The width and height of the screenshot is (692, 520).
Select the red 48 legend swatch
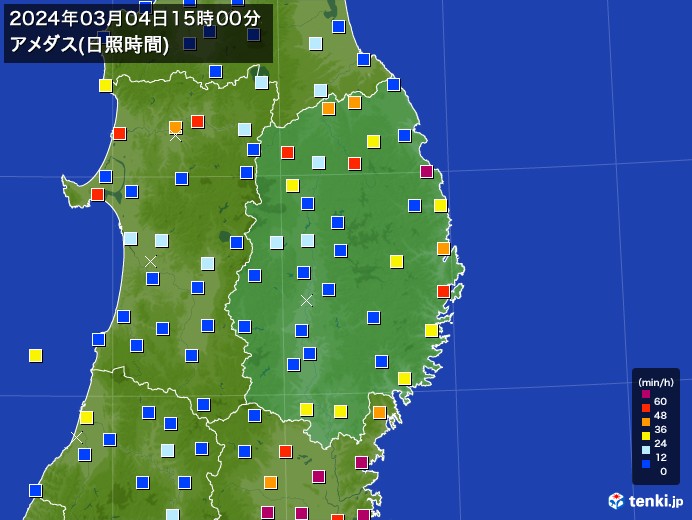(646, 408)
